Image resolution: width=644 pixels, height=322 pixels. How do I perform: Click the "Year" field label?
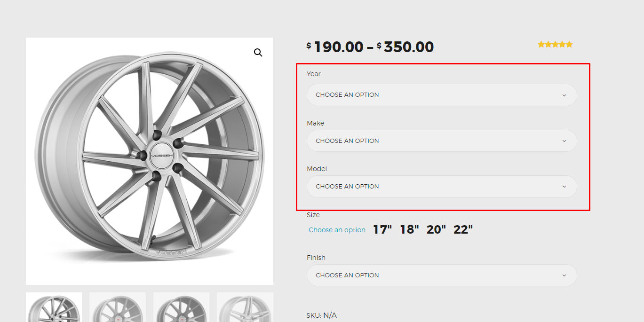[x=314, y=74]
